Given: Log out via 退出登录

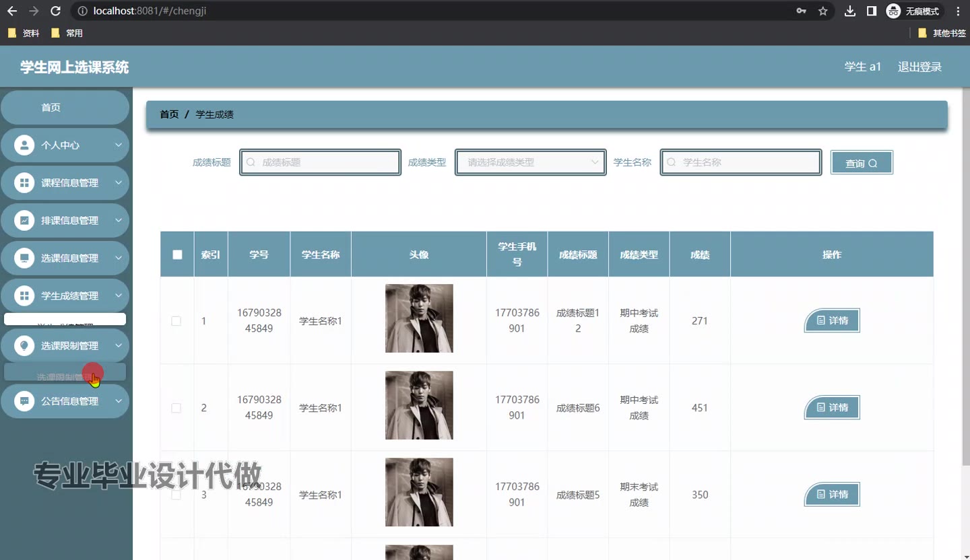Looking at the screenshot, I should [919, 67].
